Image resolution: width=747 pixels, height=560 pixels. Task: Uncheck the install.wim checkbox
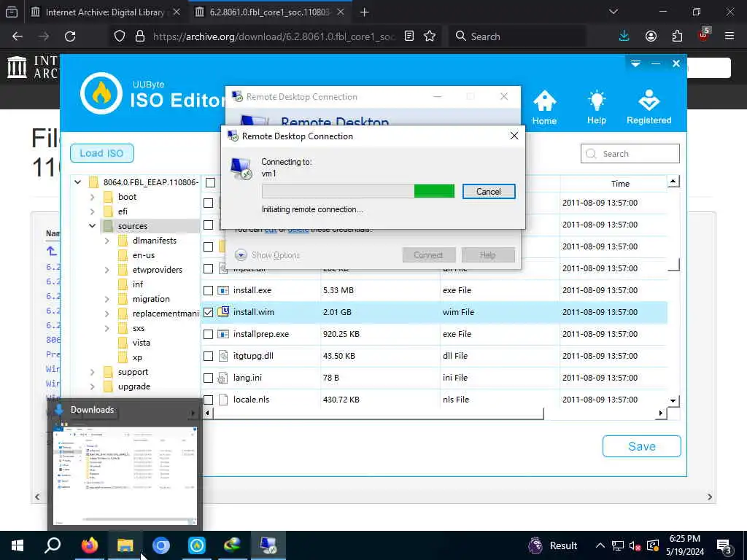click(208, 312)
